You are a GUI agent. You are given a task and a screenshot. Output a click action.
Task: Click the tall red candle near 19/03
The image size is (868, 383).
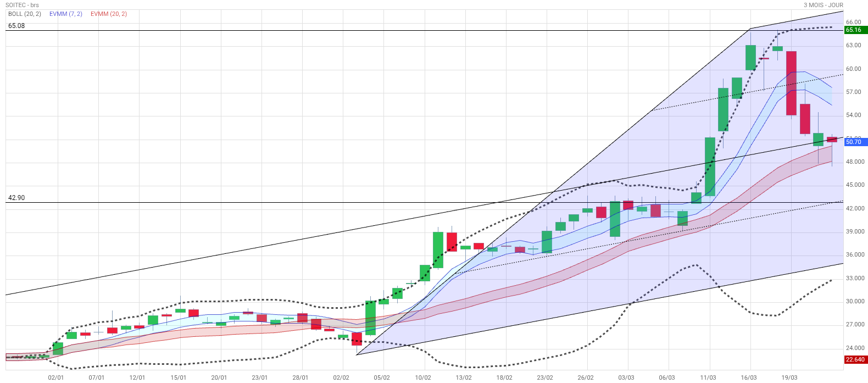[791, 83]
